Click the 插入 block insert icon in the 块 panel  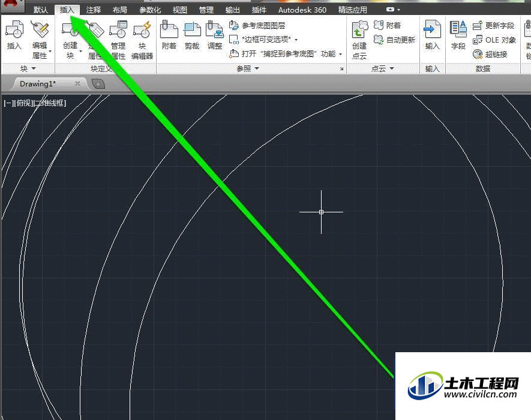pos(14,29)
